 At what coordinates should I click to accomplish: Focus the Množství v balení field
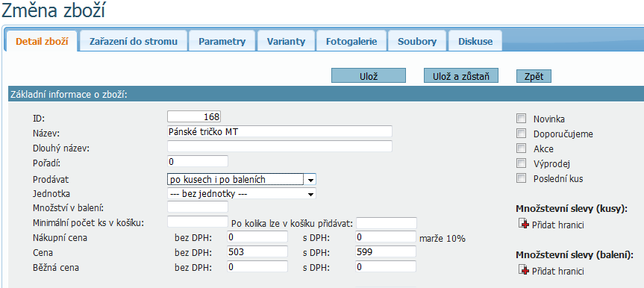pos(198,207)
